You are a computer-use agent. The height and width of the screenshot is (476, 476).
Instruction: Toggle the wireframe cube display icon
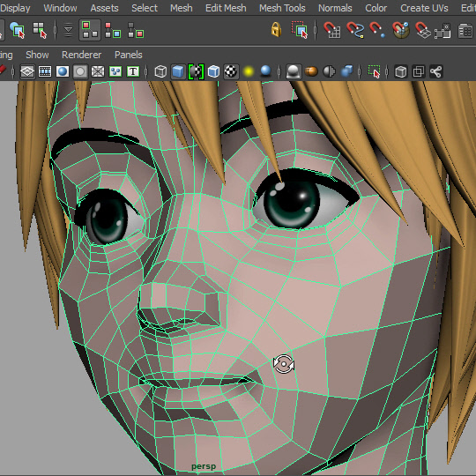[160, 71]
